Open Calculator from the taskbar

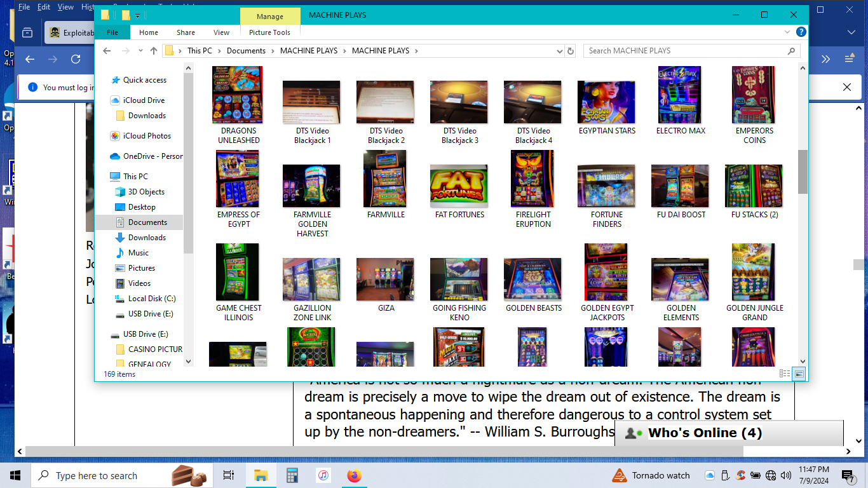(x=292, y=475)
